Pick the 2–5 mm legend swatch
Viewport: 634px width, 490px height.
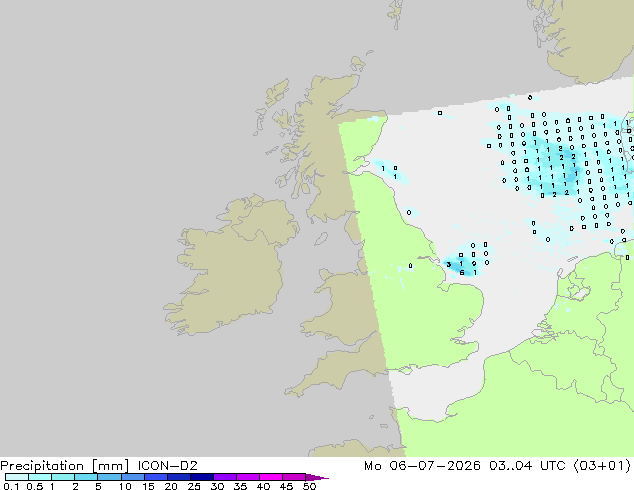point(86,477)
